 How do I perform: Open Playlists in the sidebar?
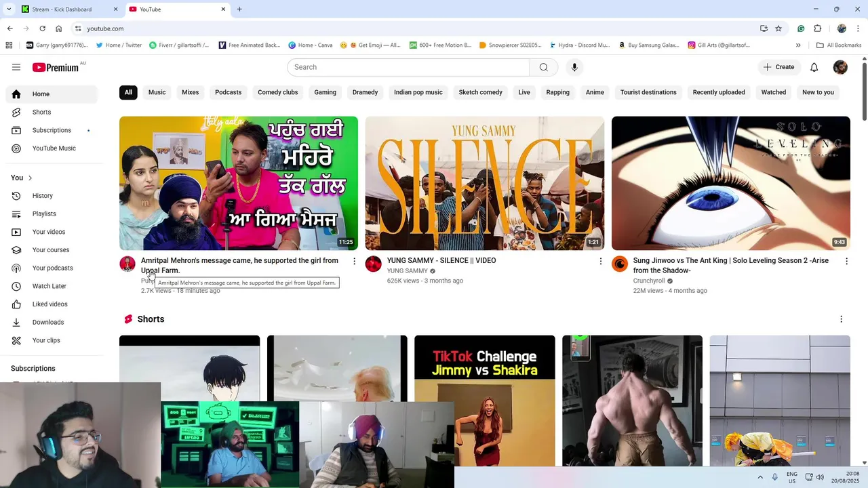[x=52, y=213]
